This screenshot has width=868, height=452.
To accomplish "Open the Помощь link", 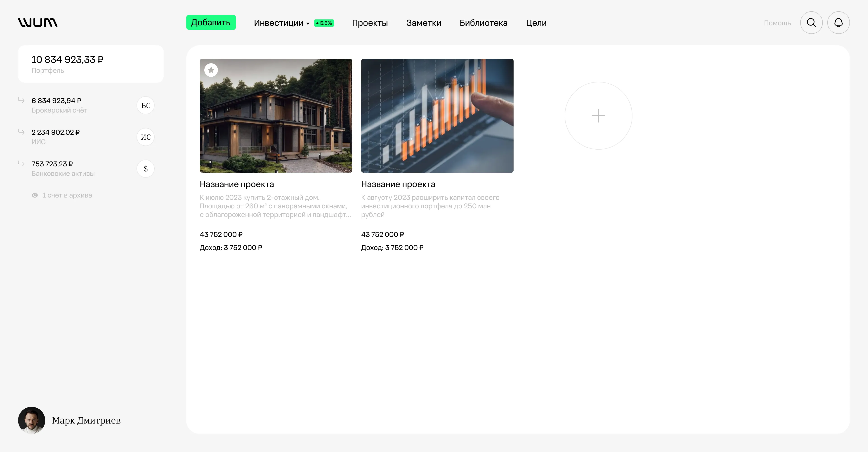I will tap(777, 23).
